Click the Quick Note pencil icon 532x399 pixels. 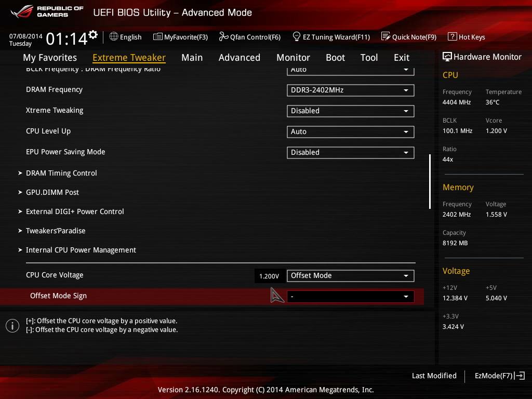click(386, 36)
